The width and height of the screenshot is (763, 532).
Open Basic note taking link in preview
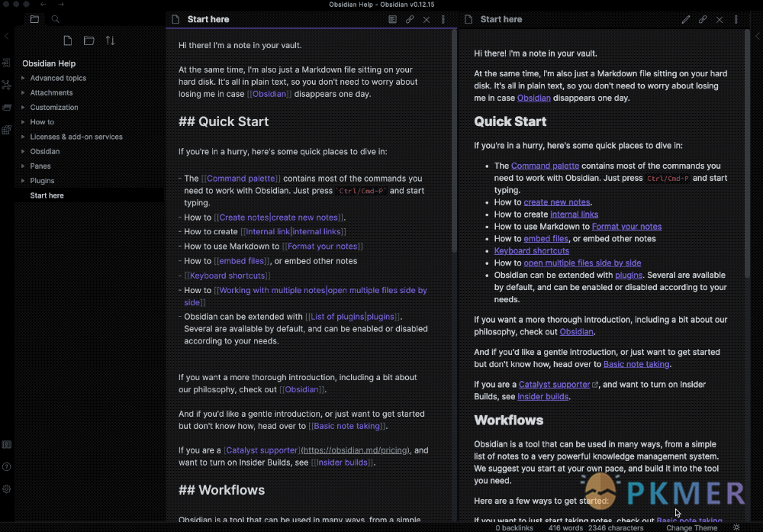(x=636, y=364)
